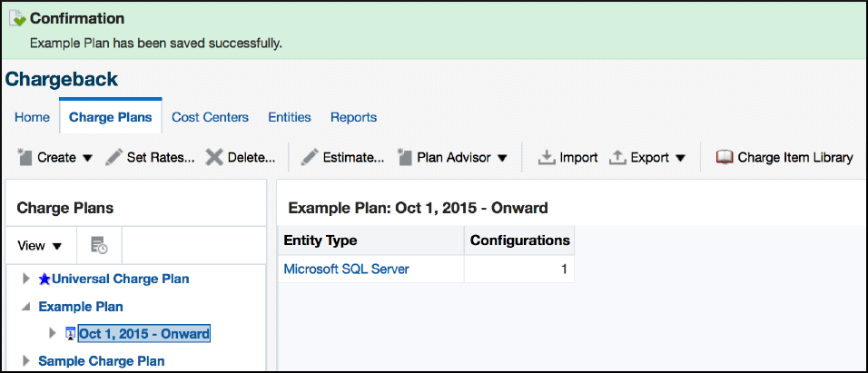This screenshot has width=868, height=373.
Task: Go to the Entities tab
Action: click(289, 117)
